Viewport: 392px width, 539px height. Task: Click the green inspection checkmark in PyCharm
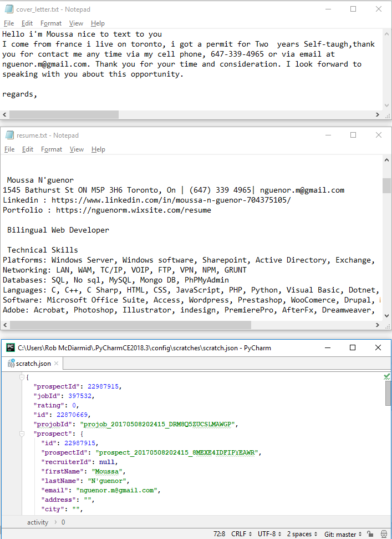387,376
